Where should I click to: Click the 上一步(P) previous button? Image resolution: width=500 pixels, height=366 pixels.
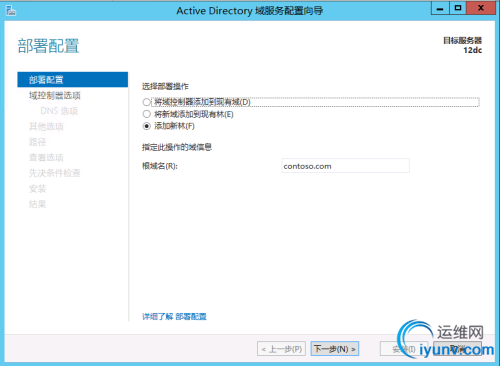coord(281,349)
